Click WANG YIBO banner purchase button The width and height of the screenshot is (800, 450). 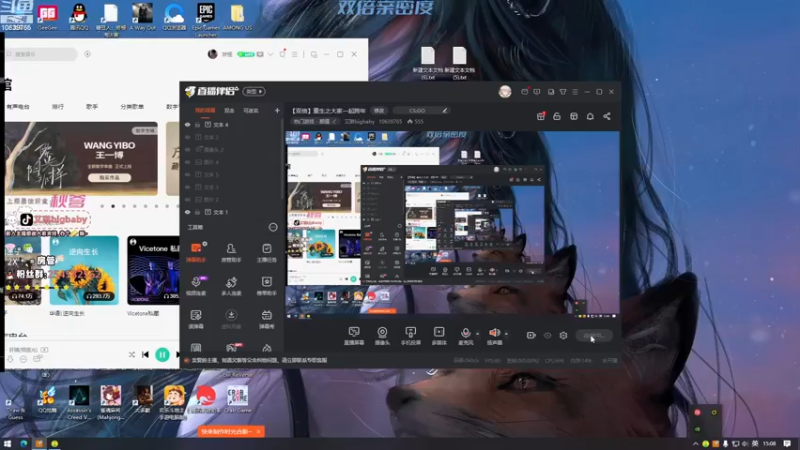(109, 178)
